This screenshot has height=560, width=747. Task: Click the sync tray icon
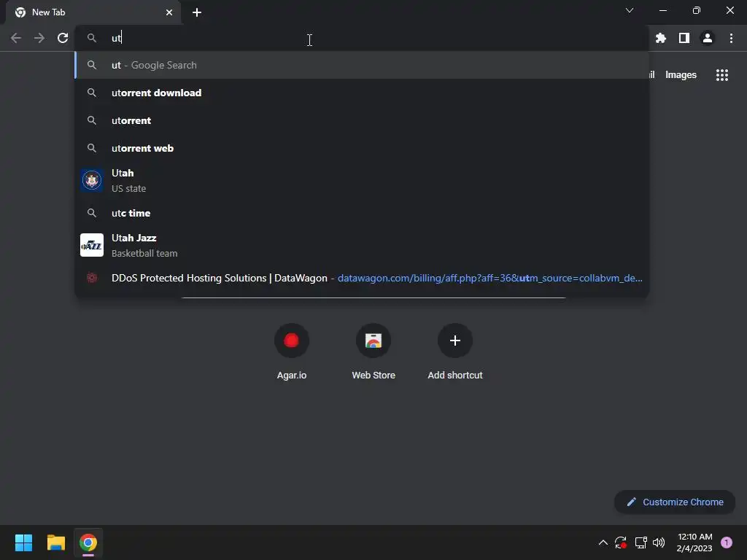[x=620, y=542]
